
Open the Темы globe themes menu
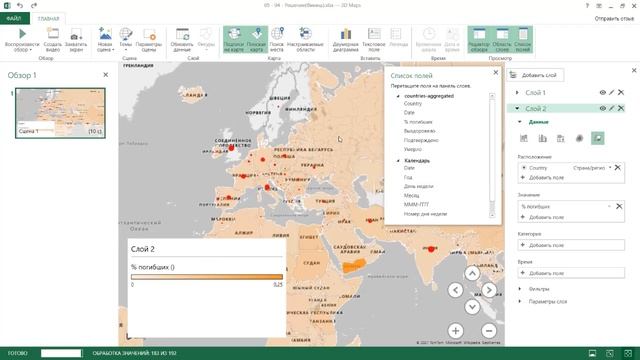tap(126, 40)
